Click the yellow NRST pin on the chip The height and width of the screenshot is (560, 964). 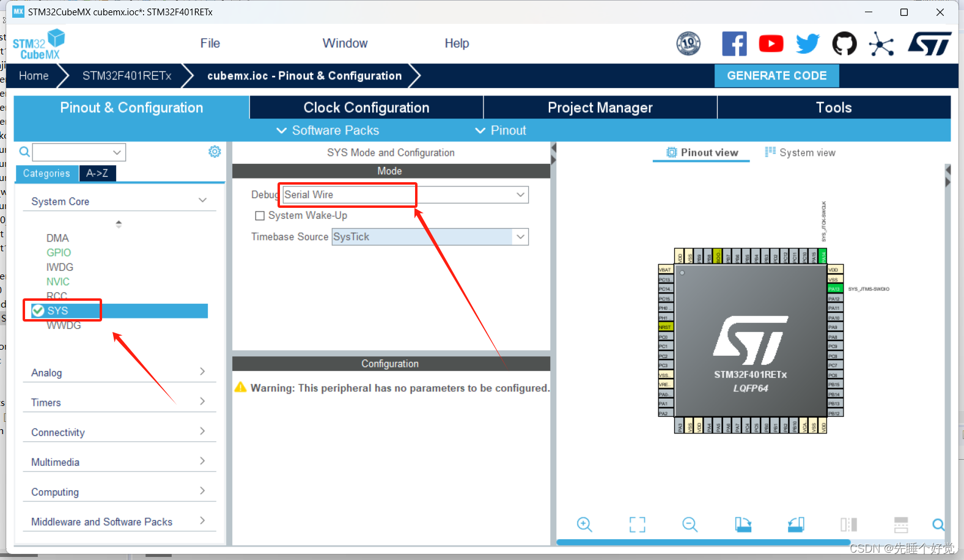666,327
